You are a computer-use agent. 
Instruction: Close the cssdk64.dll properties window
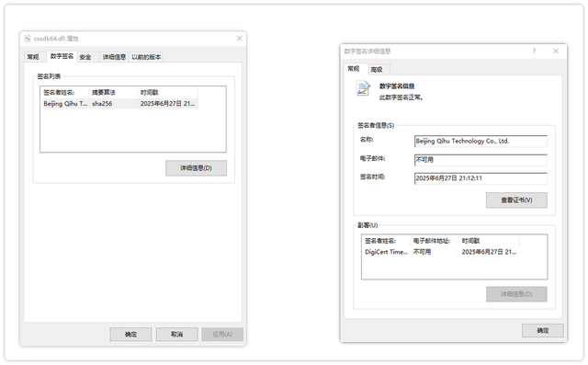[239, 39]
